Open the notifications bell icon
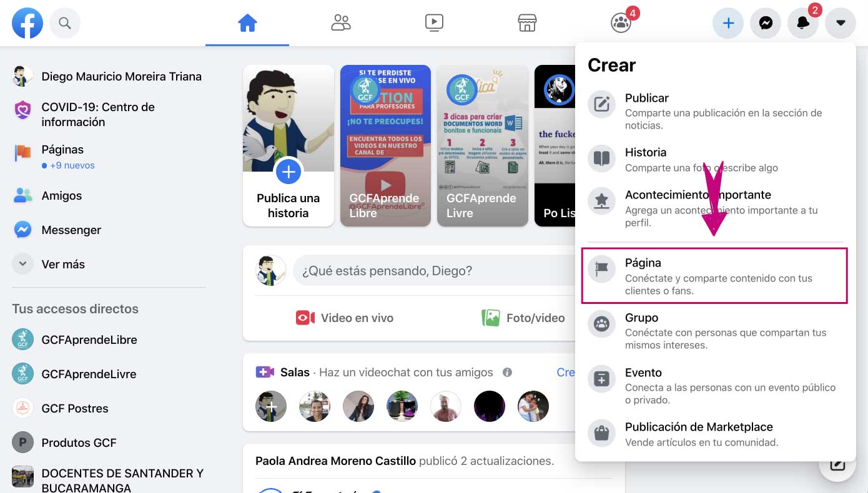Image resolution: width=868 pixels, height=493 pixels. pos(803,24)
